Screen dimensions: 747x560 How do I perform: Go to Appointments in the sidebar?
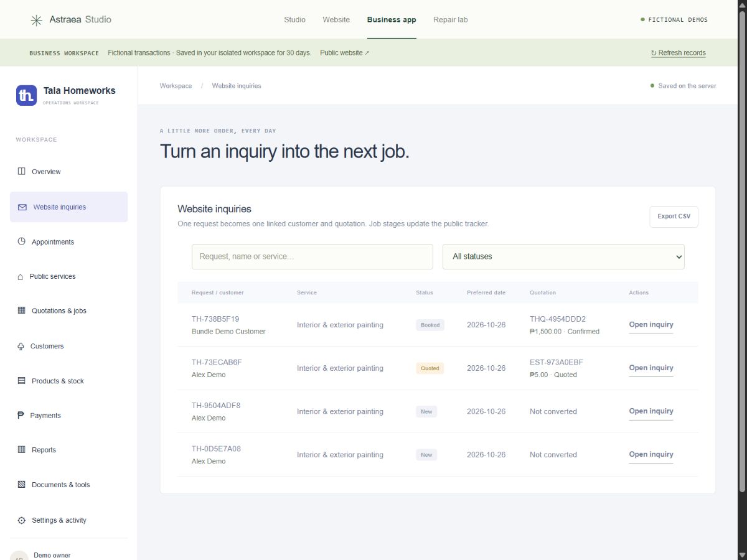click(x=69, y=242)
